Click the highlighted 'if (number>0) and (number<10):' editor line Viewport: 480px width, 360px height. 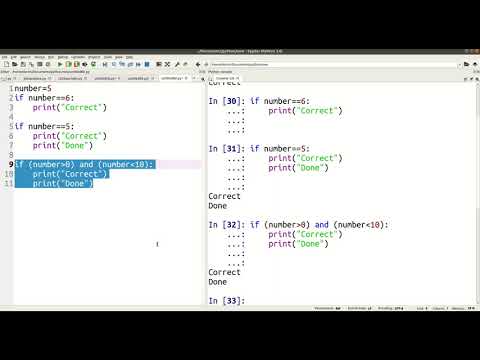point(85,164)
